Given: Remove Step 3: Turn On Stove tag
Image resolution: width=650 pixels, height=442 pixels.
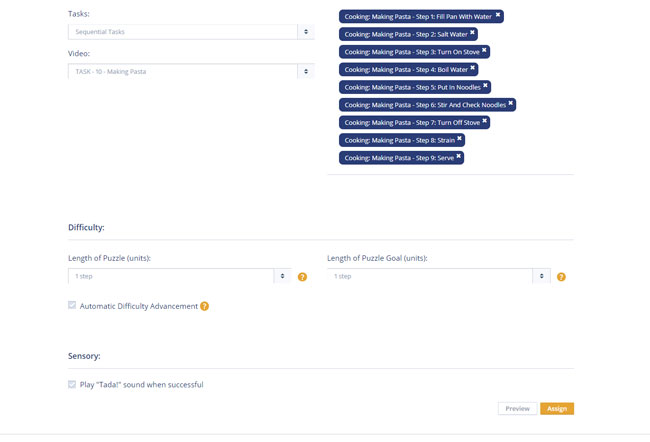Looking at the screenshot, I should coord(484,50).
